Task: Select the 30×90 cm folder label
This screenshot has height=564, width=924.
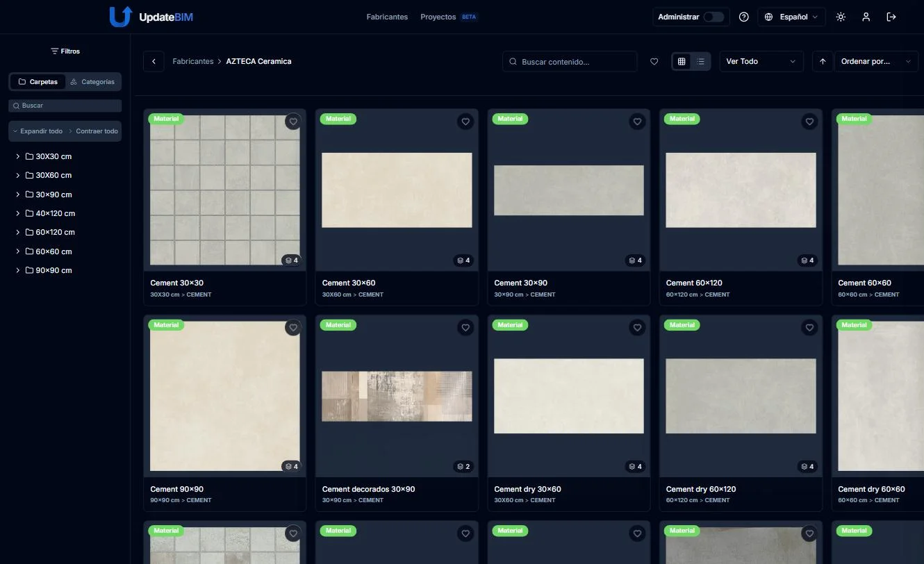Action: click(x=54, y=194)
